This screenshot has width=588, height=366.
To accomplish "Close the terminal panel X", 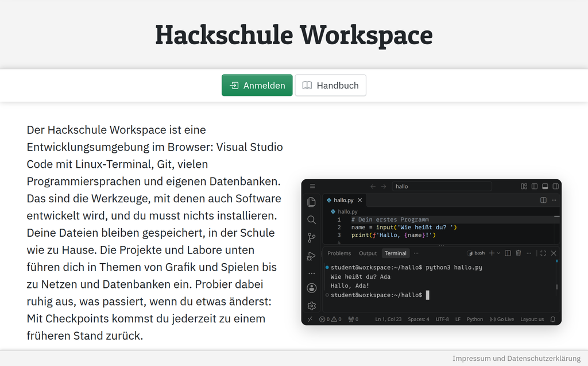I will (x=554, y=253).
